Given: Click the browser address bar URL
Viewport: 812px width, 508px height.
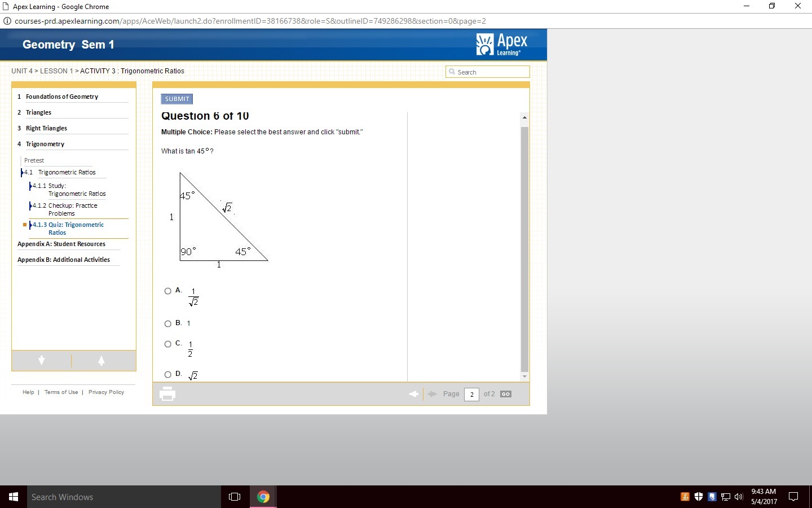Looking at the screenshot, I should click(250, 21).
